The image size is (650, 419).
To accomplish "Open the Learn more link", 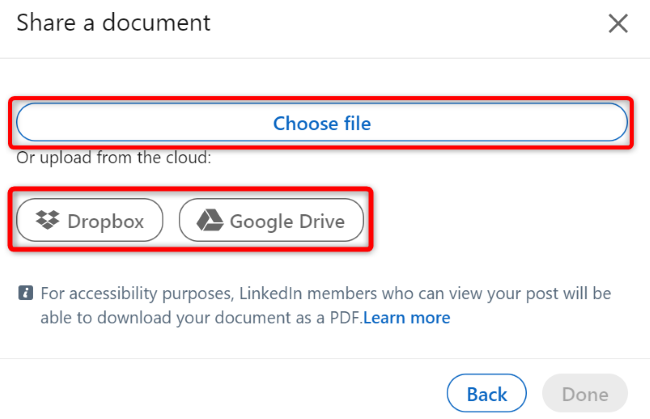I will (407, 318).
